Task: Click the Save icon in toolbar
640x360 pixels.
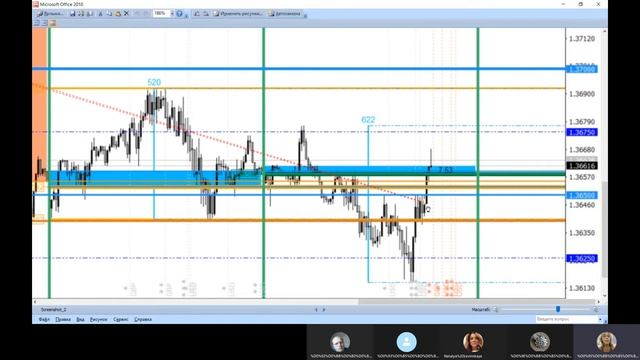Action: (72, 13)
